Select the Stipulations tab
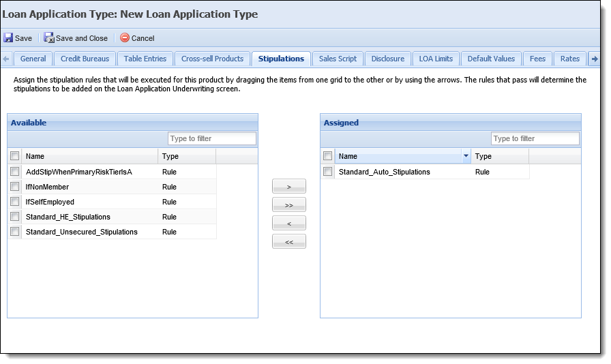611x364 pixels. click(x=281, y=59)
